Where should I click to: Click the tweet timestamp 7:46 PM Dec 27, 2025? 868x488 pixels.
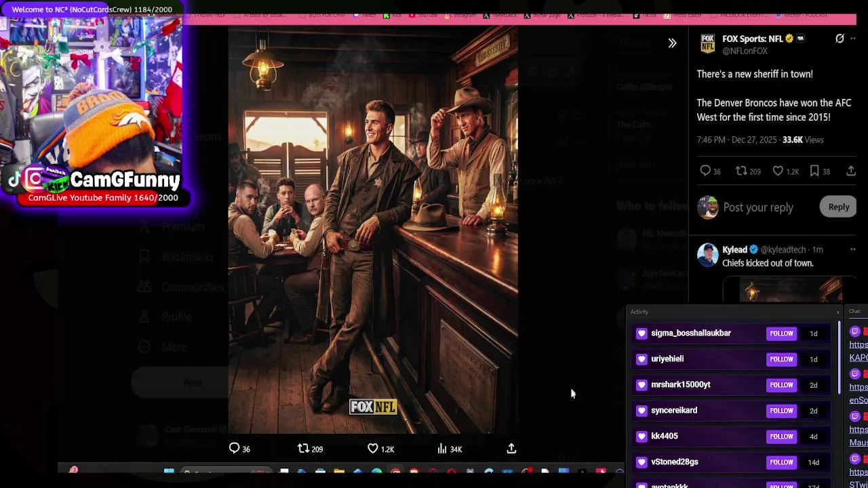point(737,140)
